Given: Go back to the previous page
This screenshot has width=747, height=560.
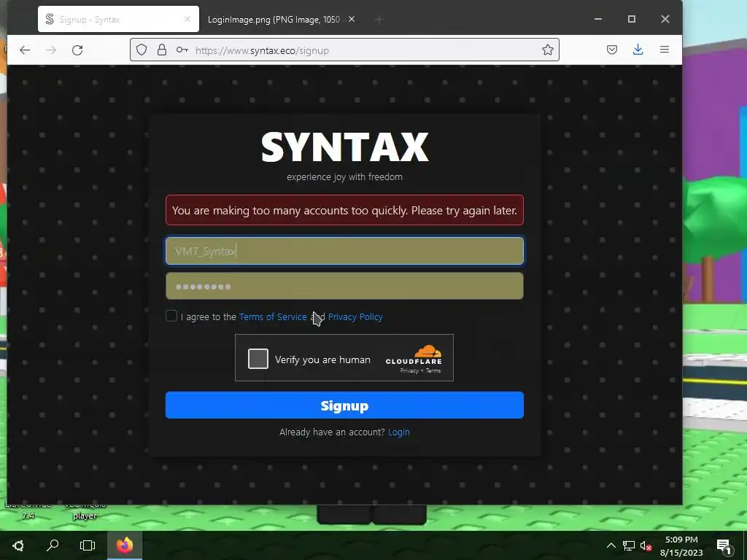Looking at the screenshot, I should pos(25,50).
